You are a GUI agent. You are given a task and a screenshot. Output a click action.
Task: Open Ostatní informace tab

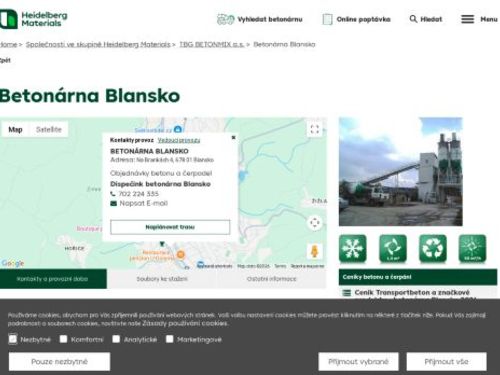coord(272,279)
